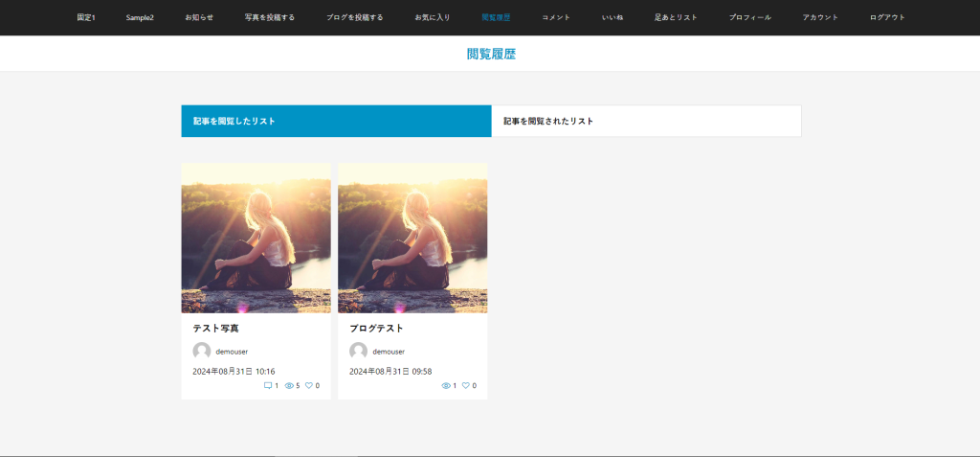The width and height of the screenshot is (980, 457).
Task: Click demouser avatar on テスト写真 card
Action: [202, 352]
